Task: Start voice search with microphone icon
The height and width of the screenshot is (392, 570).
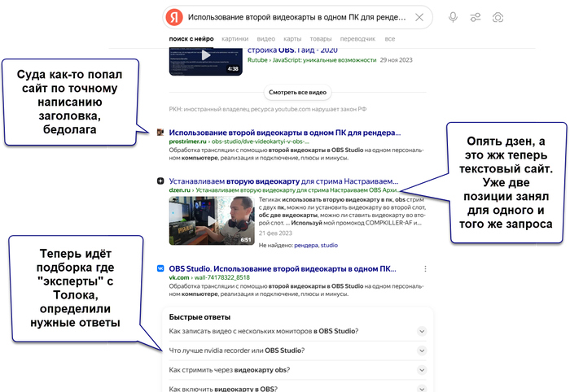Action: pos(453,17)
